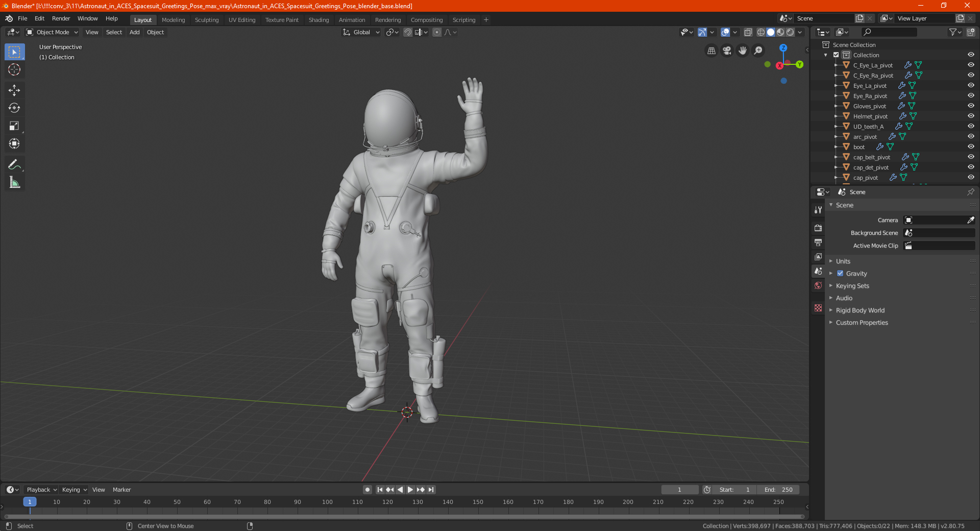Select the Cursor tool
The height and width of the screenshot is (531, 980).
pos(14,69)
